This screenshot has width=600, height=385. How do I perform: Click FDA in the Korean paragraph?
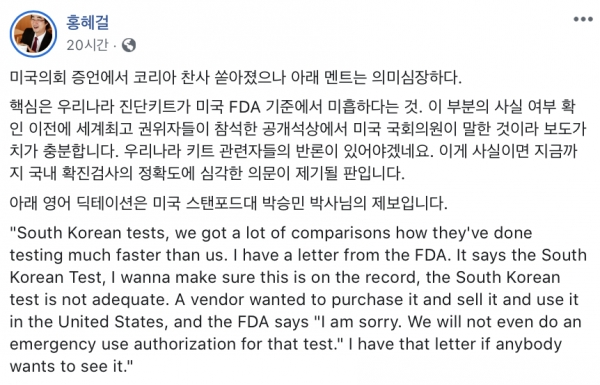(x=245, y=107)
